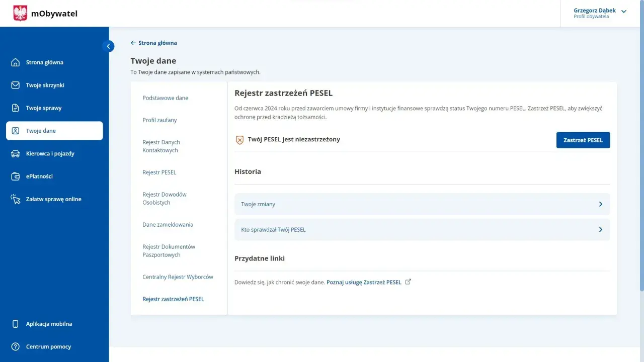Collapse the sidebar with the arrow button
The image size is (644, 362).
108,46
